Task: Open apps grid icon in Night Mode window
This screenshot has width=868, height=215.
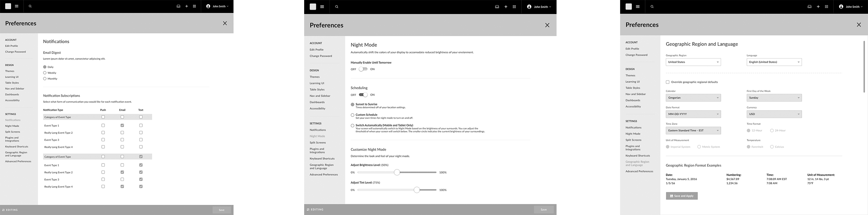Action: pyautogui.click(x=514, y=7)
